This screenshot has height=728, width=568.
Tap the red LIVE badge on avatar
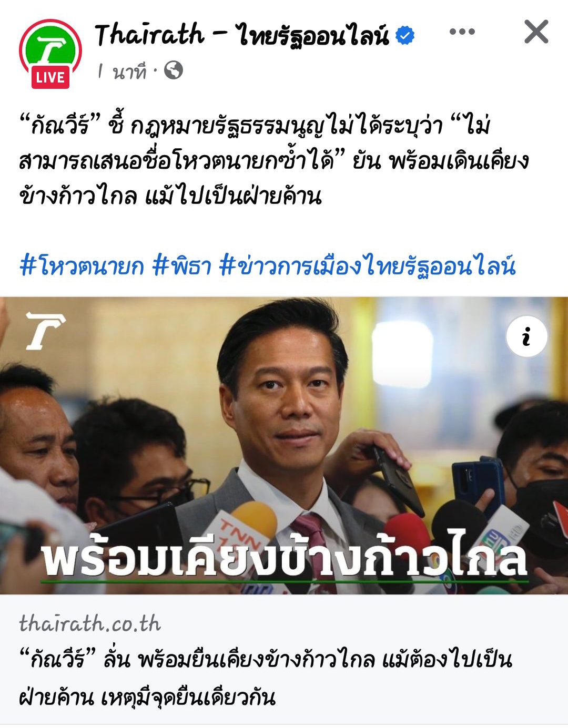click(50, 77)
